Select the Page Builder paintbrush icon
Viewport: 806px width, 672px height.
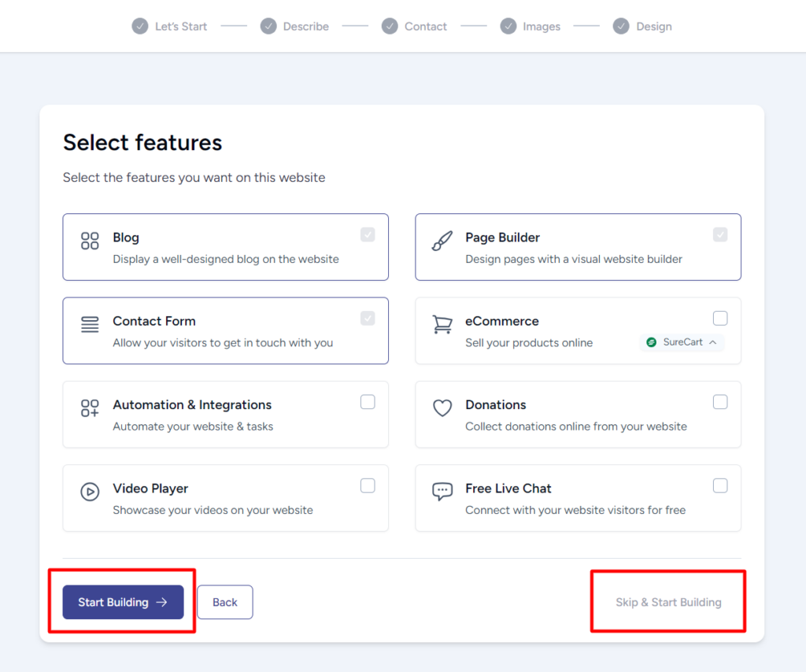[442, 238]
